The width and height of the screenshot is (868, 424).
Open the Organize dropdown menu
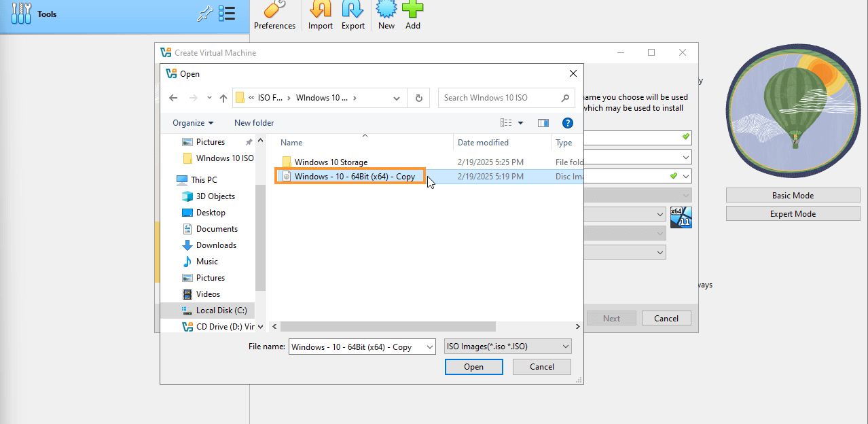193,123
